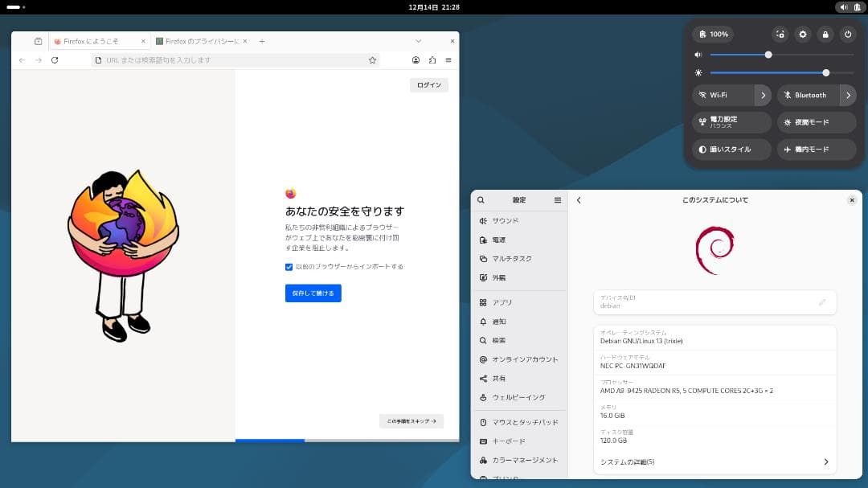Bookmark the current page with the star icon
868x488 pixels.
(371, 59)
